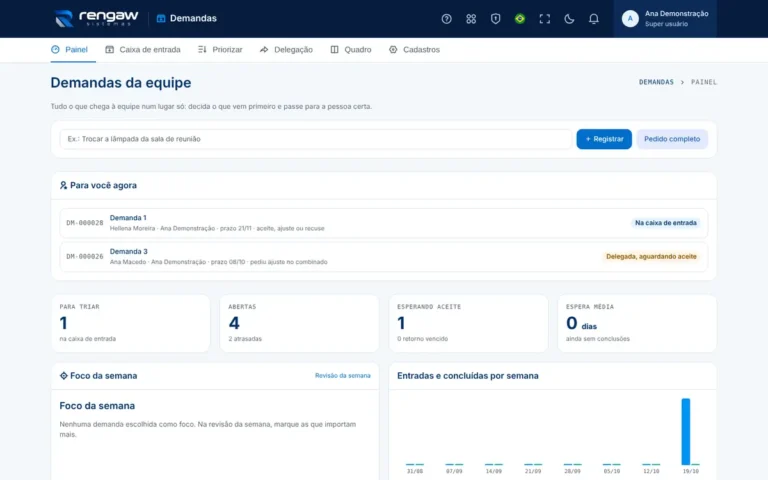The width and height of the screenshot is (768, 480).
Task: Click the Demandas da equipe heading
Action: tap(121, 83)
